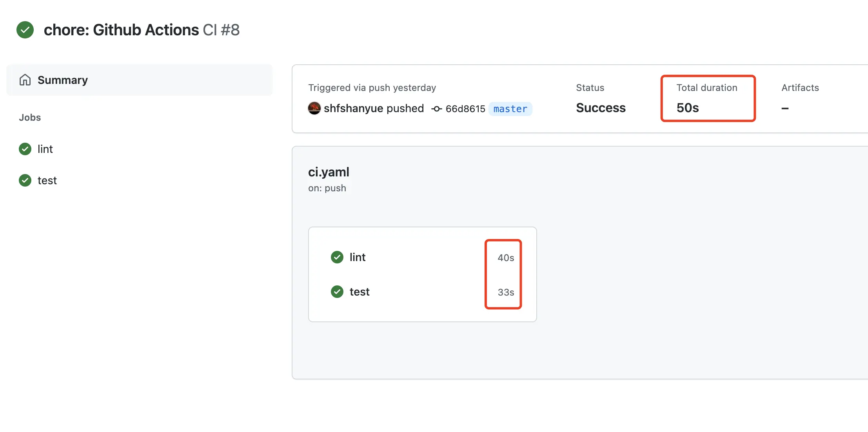This screenshot has width=868, height=432.
Task: Click the Total duration 50s value
Action: (x=688, y=108)
